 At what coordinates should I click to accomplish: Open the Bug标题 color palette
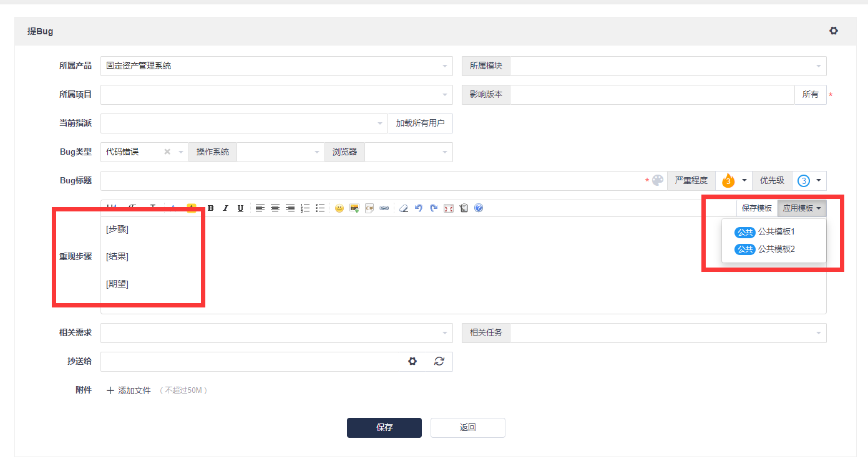pos(658,181)
